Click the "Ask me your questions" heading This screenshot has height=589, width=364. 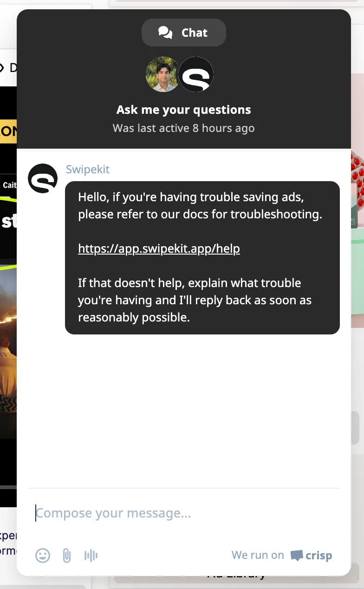coord(184,110)
